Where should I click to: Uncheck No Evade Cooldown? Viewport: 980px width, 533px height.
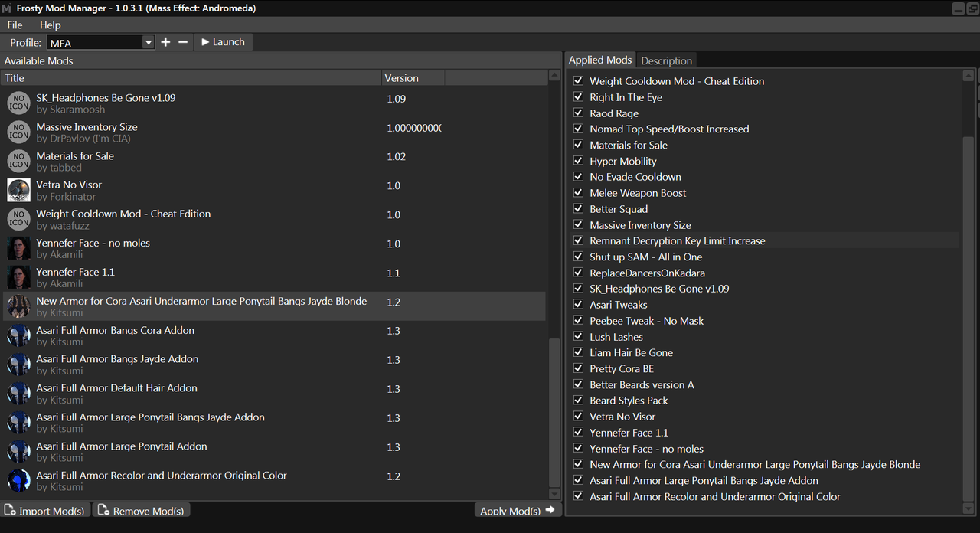578,176
